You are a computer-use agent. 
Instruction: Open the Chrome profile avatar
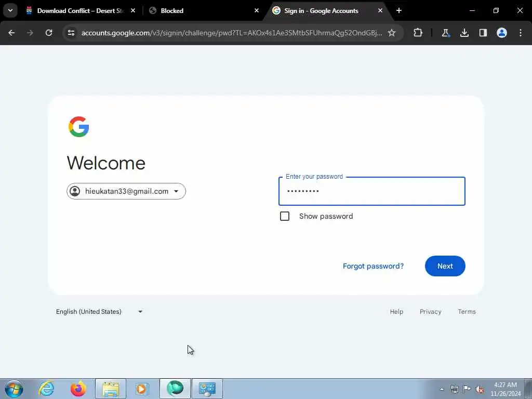tap(502, 33)
